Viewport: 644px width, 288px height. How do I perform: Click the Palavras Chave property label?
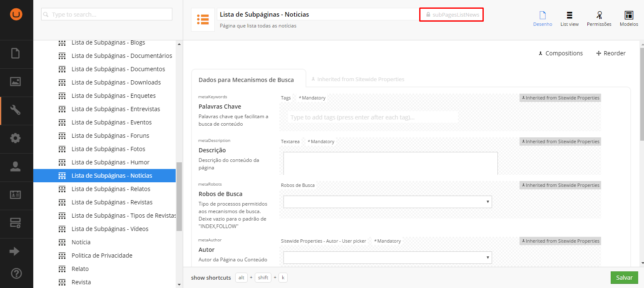coord(220,107)
